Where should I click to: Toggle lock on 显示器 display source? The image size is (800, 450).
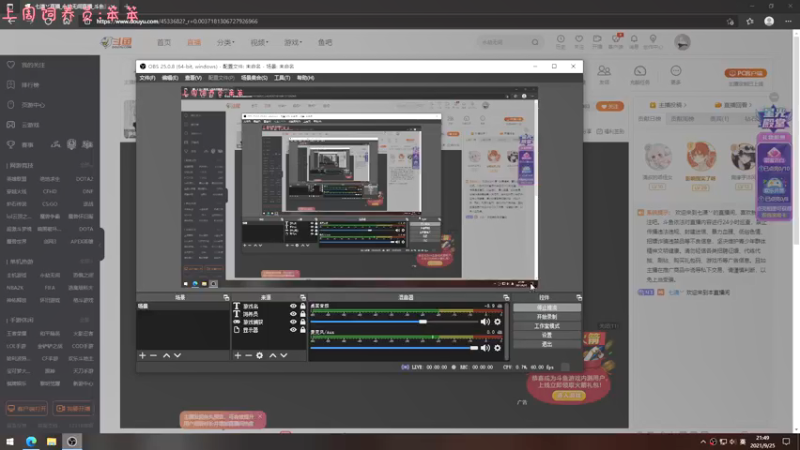point(303,330)
